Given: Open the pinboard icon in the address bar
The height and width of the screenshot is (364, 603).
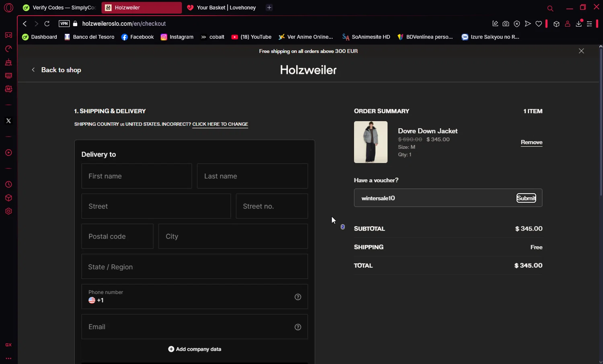Looking at the screenshot, I should (495, 24).
